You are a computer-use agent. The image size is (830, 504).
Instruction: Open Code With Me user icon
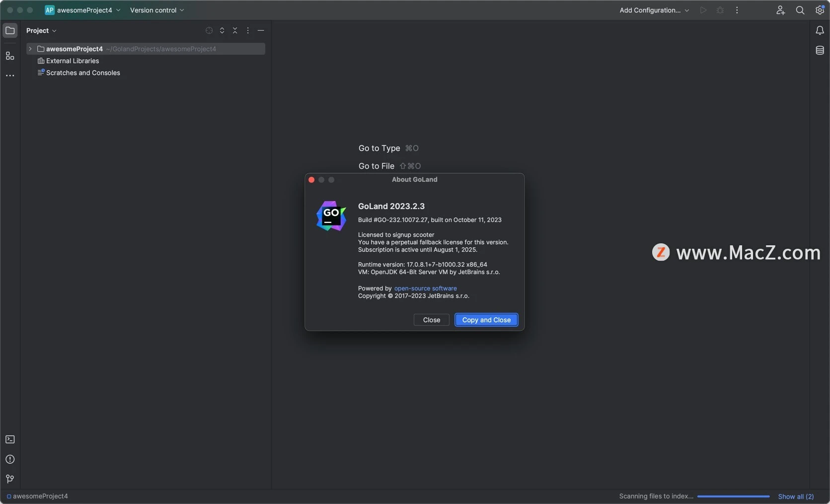[x=780, y=10]
